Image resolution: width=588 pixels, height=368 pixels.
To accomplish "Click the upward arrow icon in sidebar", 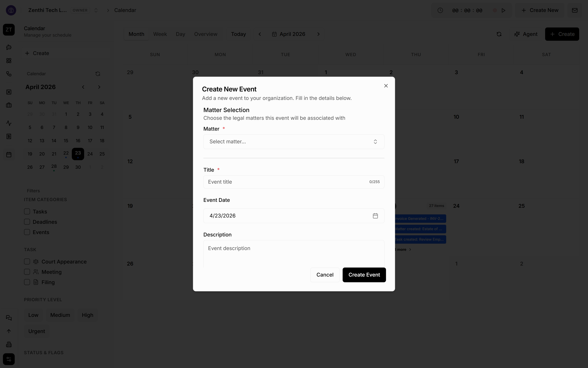I will 9,331.
